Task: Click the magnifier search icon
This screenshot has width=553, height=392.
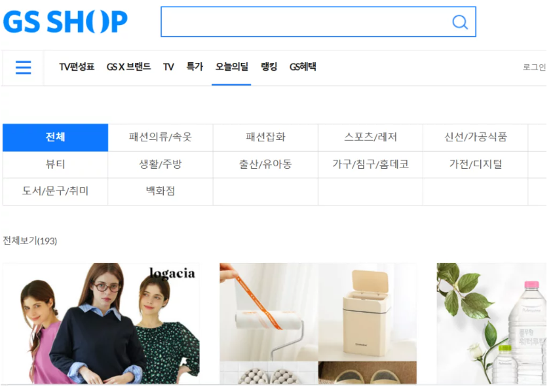Action: [459, 22]
